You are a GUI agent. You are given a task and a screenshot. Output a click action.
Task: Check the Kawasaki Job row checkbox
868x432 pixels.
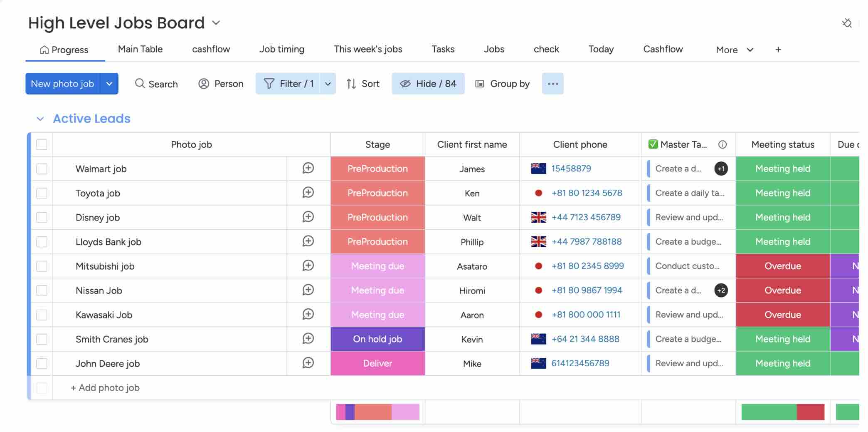tap(42, 315)
